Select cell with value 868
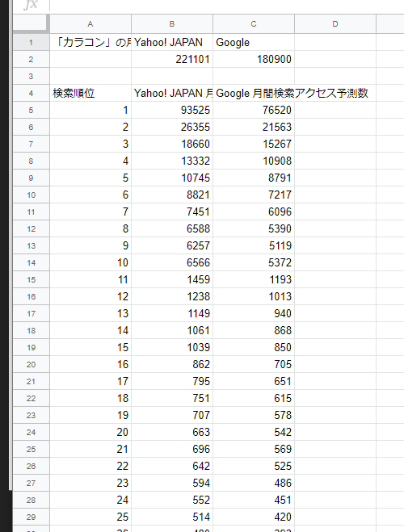The width and height of the screenshot is (404, 532). (x=254, y=330)
